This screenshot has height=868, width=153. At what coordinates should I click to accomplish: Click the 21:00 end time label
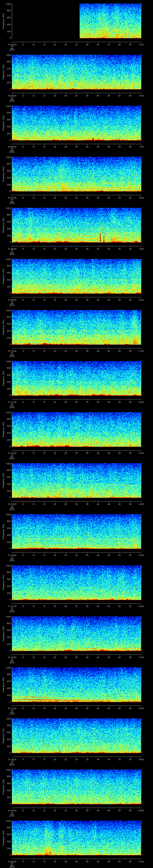click(x=141, y=861)
